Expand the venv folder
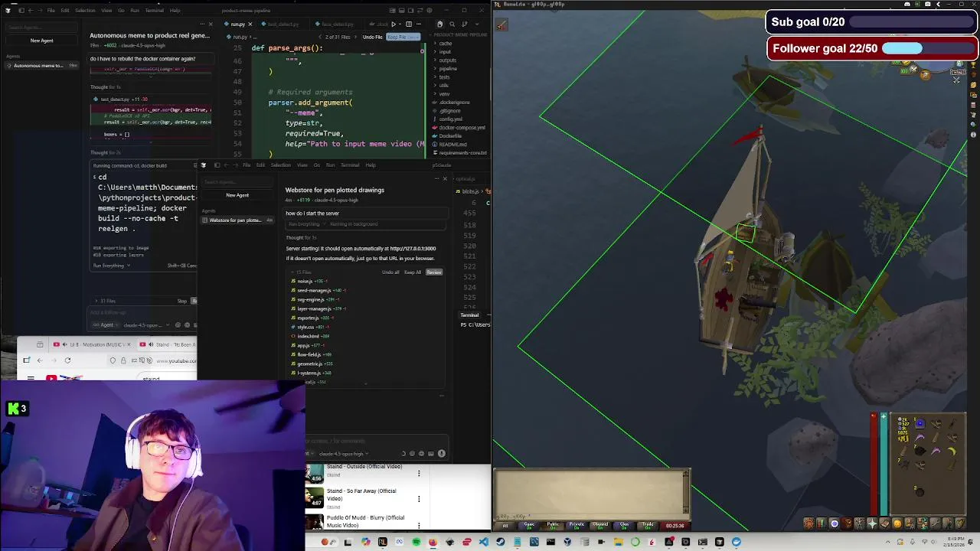Screen dimensions: 980x551 pyautogui.click(x=446, y=94)
